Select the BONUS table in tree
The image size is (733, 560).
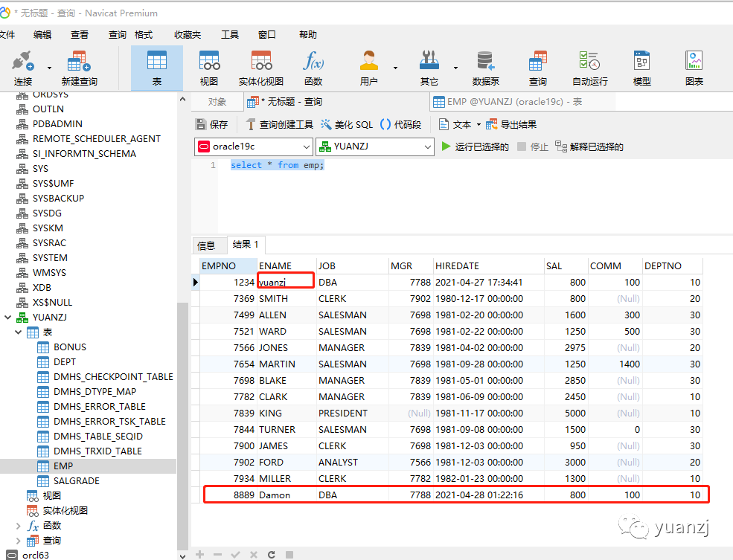pos(70,347)
